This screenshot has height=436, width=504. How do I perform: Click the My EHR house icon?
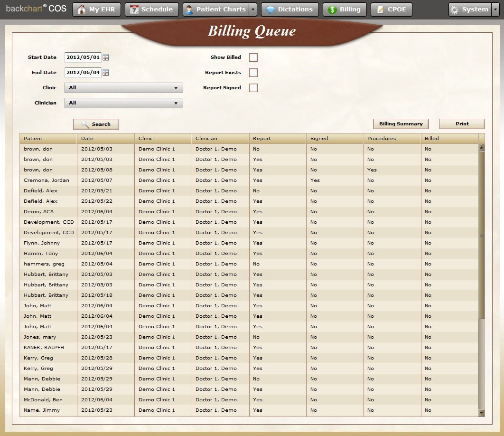tap(83, 9)
